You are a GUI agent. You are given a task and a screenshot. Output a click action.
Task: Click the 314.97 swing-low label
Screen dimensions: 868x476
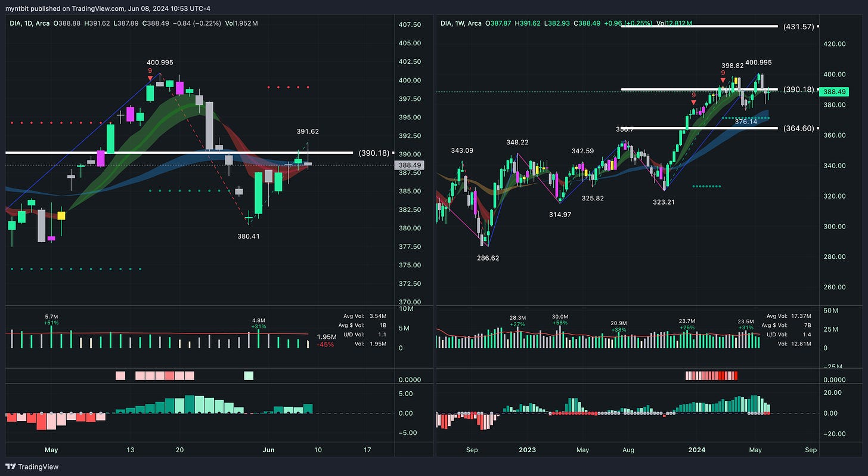560,214
